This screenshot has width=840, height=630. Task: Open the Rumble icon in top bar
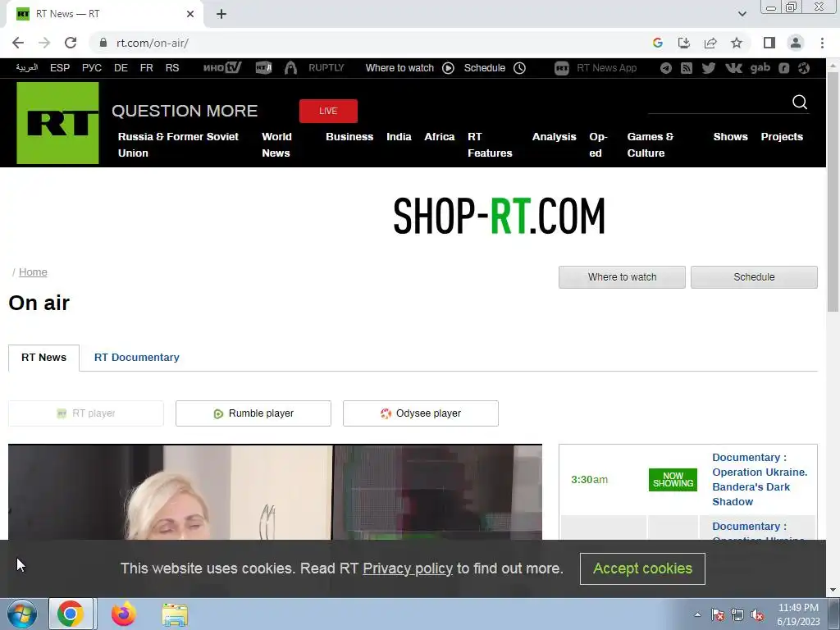(x=783, y=68)
